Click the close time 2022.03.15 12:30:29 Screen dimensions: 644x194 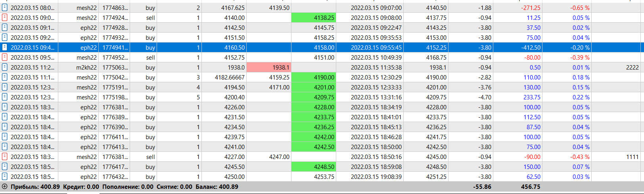(x=376, y=77)
